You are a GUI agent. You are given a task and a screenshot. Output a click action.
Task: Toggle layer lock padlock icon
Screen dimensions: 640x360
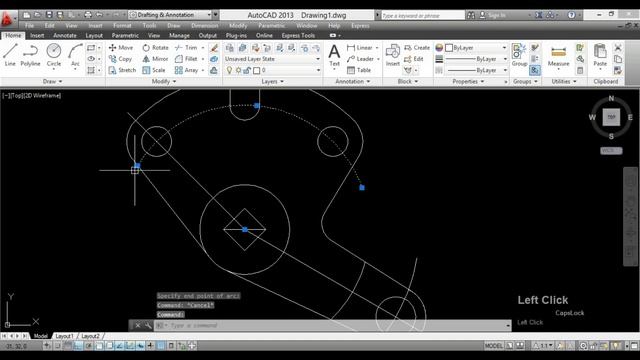pos(247,70)
